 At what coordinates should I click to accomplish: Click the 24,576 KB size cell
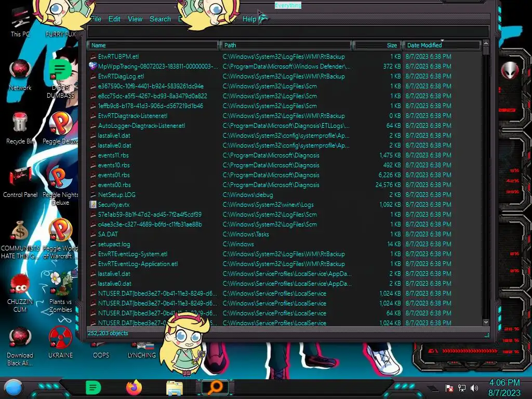pos(388,185)
